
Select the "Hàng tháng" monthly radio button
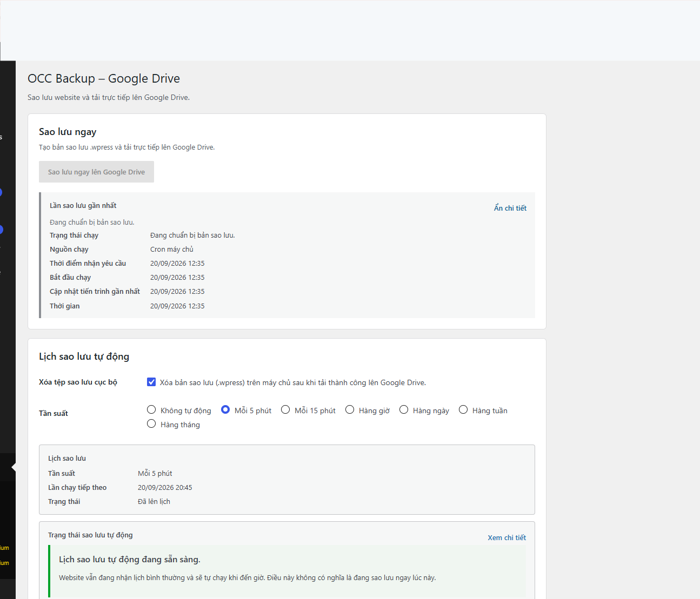click(x=151, y=424)
